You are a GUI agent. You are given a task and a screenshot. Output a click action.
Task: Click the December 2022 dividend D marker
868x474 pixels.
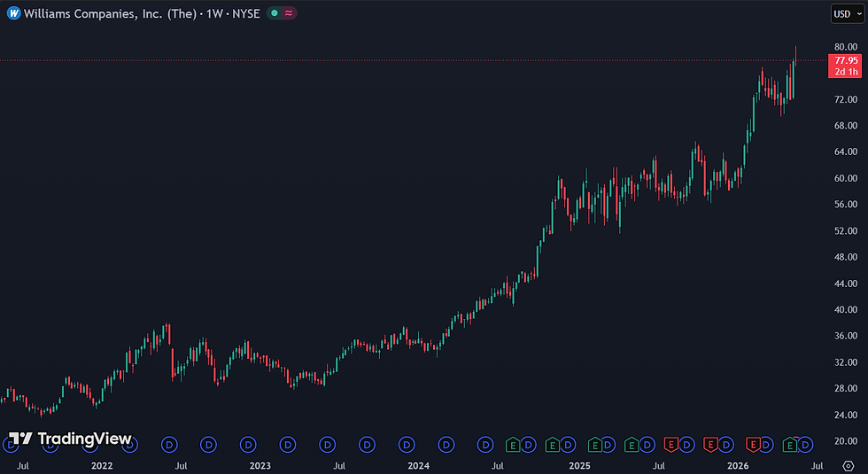248,444
